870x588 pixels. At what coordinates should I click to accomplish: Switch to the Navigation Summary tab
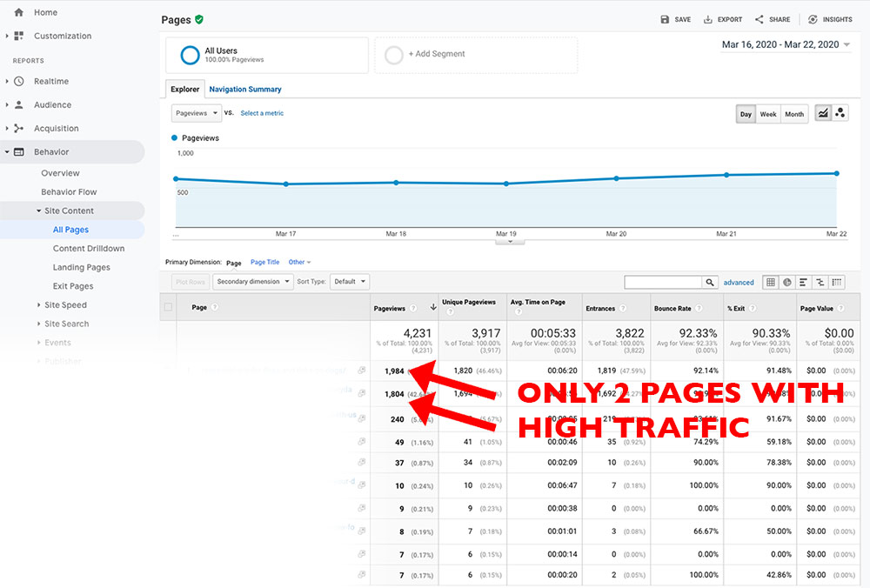pos(245,90)
